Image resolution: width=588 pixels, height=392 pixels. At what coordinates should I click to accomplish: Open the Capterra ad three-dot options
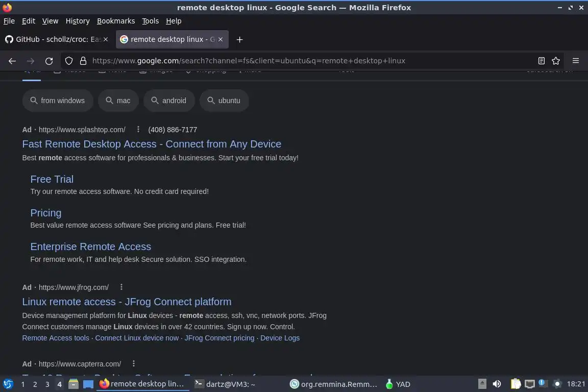pyautogui.click(x=134, y=363)
